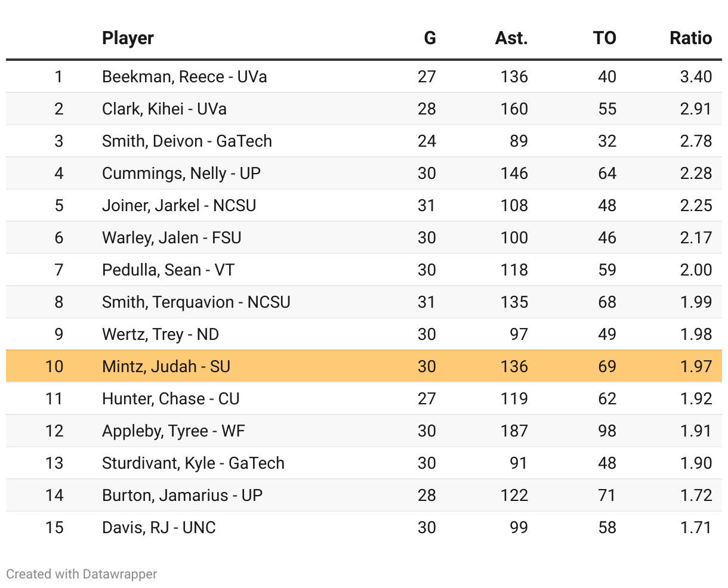Select Hunter, Chase - CU entry
This screenshot has width=728, height=588.
(x=171, y=399)
